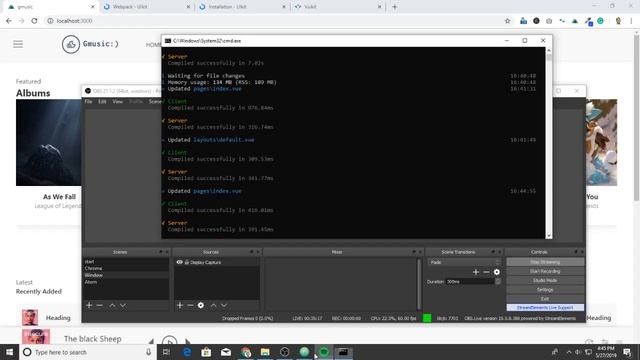Open source properties gear in Sources panel
The image size is (640, 360).
201,305
